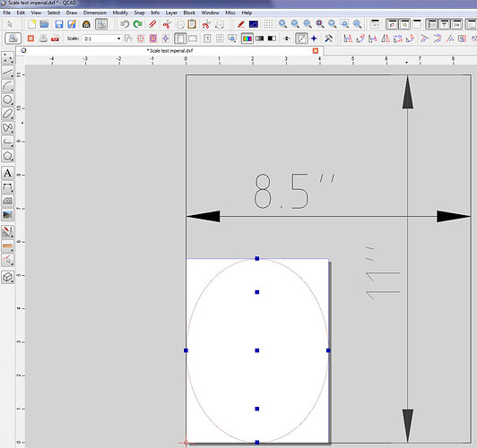Select the Line drawing tool
Screen dimensions: 477x448
(x=7, y=72)
